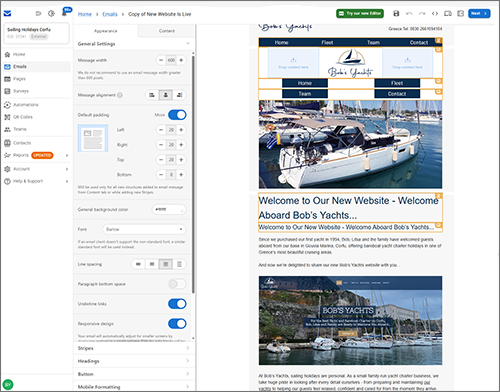This screenshot has width=500, height=392.
Task: Click the Emails breadcrumb link
Action: pyautogui.click(x=110, y=14)
